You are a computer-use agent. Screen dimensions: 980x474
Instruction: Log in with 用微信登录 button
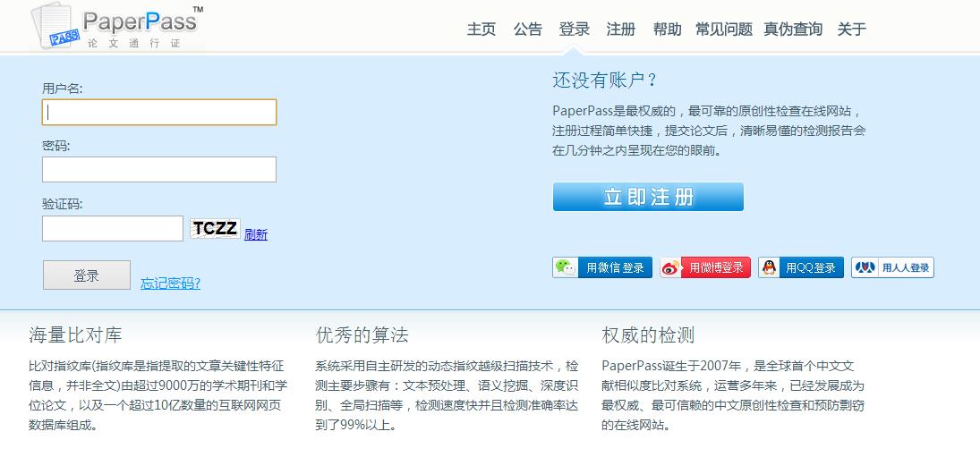[x=602, y=267]
